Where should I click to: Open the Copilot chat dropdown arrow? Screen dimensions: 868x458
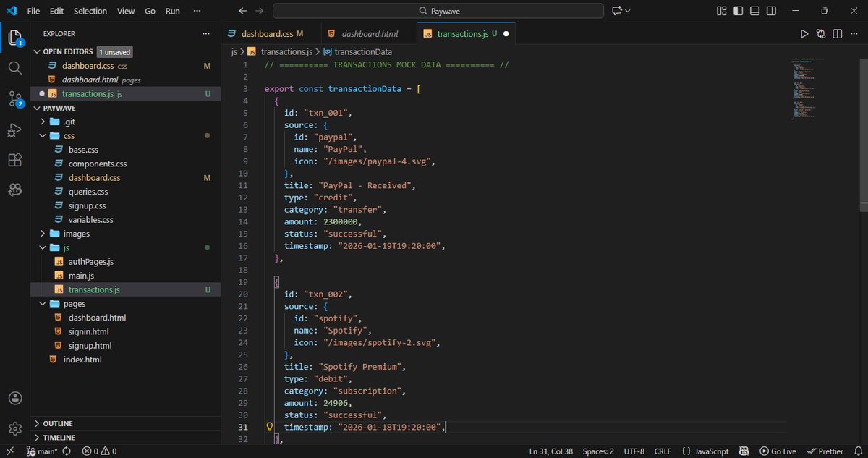click(628, 11)
